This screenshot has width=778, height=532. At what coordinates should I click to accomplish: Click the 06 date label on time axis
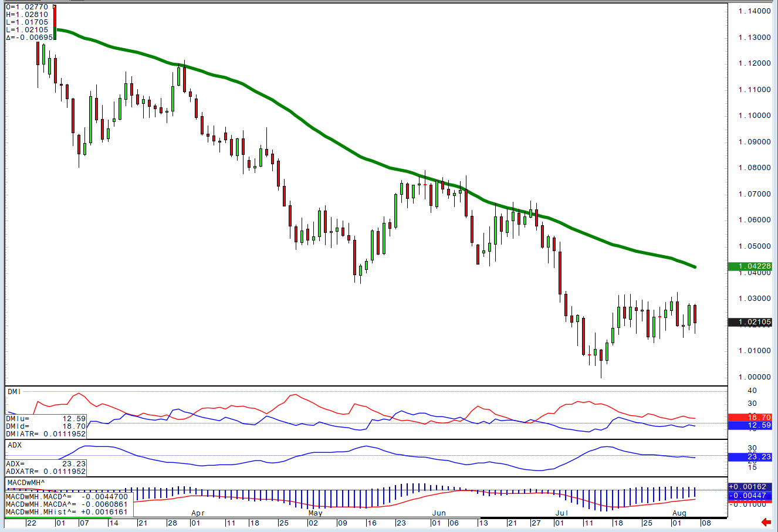click(x=454, y=523)
